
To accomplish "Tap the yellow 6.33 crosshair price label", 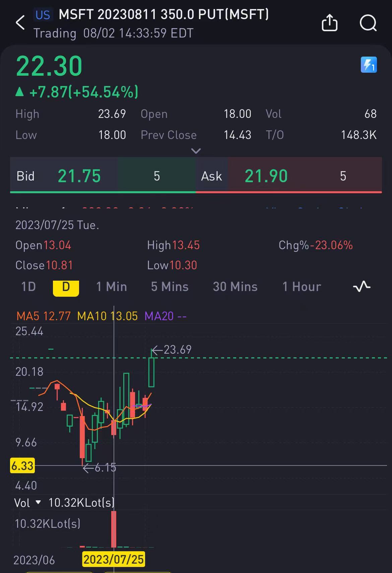I will [x=22, y=465].
